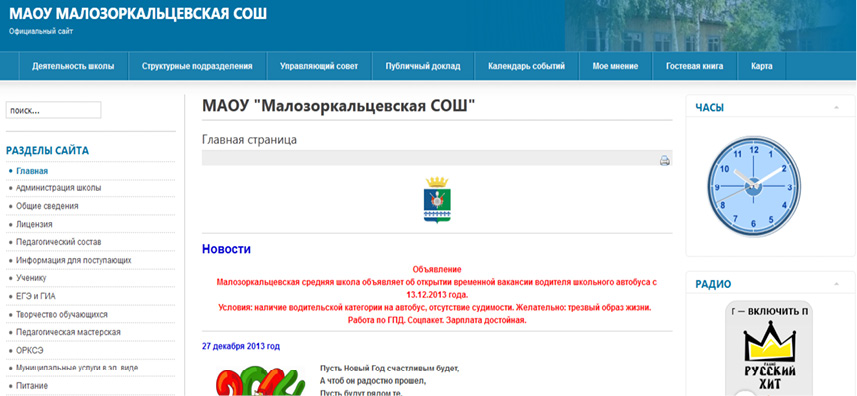Screen dimensions: 857x396
Task: Click the МАОУ МАЛОЗОРКАЛЬЦЕВСКАЯ СОШ site title
Action: click(x=138, y=13)
